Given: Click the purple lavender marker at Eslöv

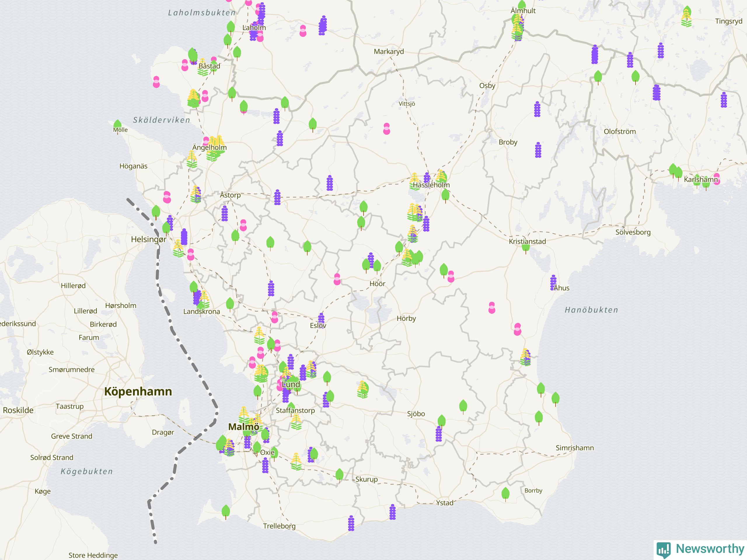Looking at the screenshot, I should [321, 320].
